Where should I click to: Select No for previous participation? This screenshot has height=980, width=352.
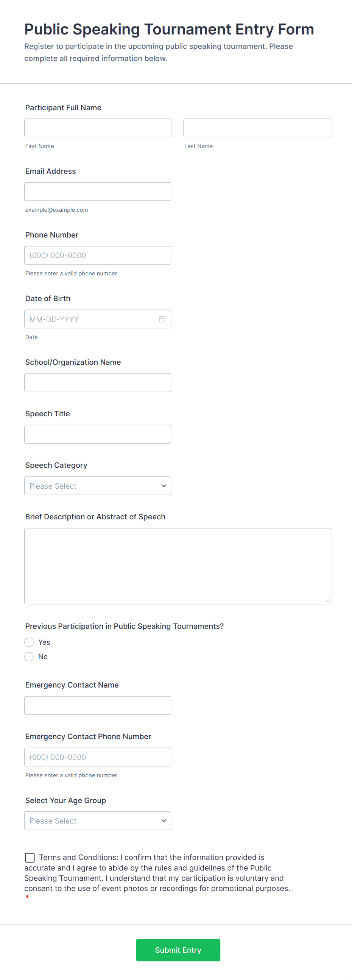click(29, 656)
